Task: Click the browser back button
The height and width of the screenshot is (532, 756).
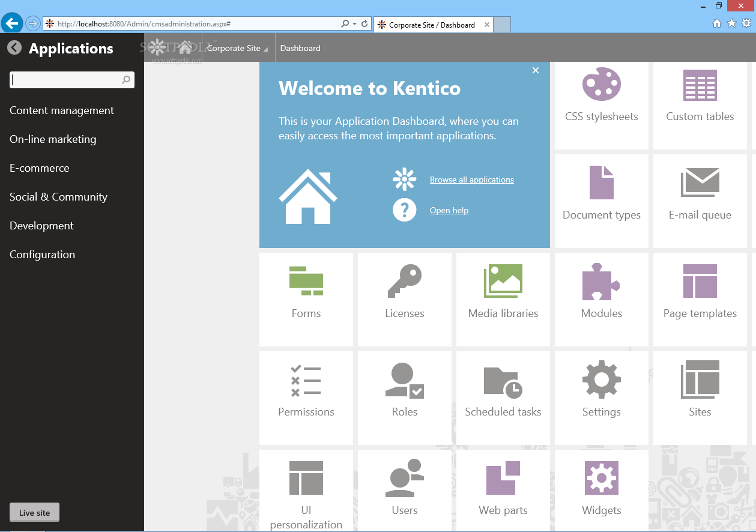Action: pyautogui.click(x=12, y=23)
